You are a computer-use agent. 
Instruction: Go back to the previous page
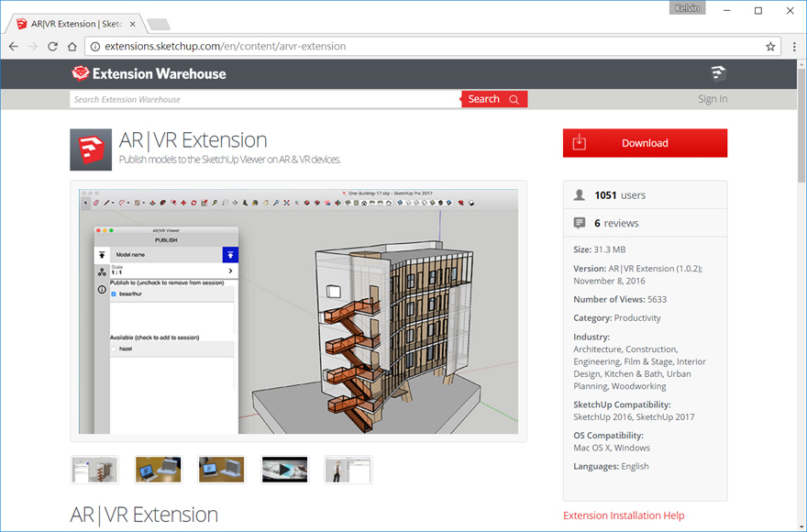(x=14, y=47)
